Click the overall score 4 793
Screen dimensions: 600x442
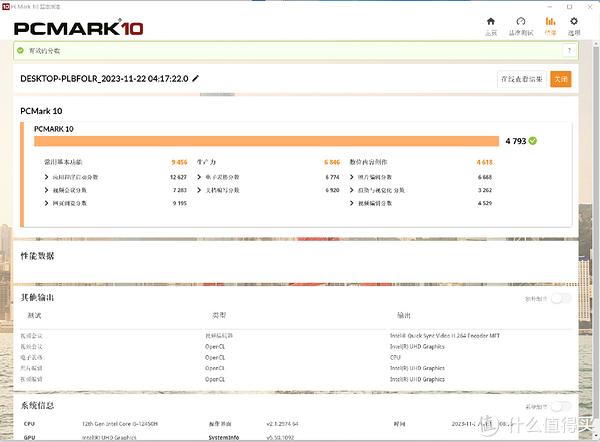click(516, 141)
